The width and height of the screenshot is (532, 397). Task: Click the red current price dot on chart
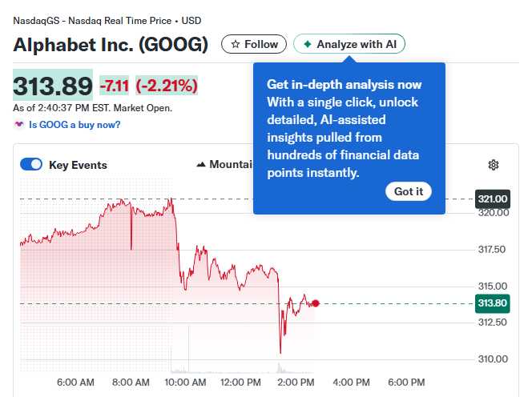click(316, 303)
